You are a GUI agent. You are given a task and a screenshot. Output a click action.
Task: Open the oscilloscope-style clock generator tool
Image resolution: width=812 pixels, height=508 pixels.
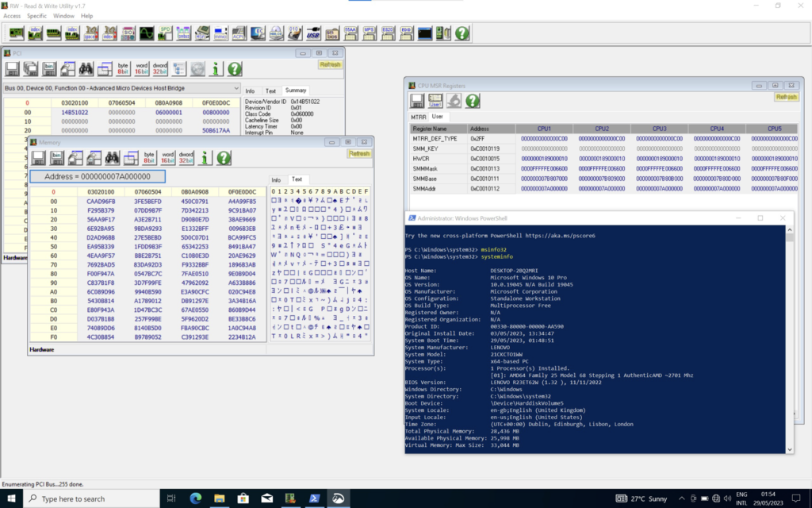147,33
